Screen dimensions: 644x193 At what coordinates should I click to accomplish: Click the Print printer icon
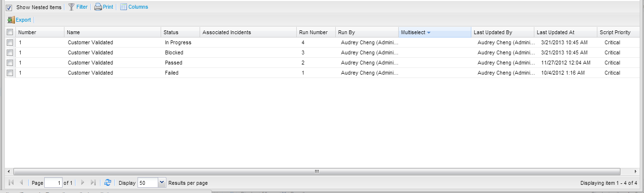[98, 7]
